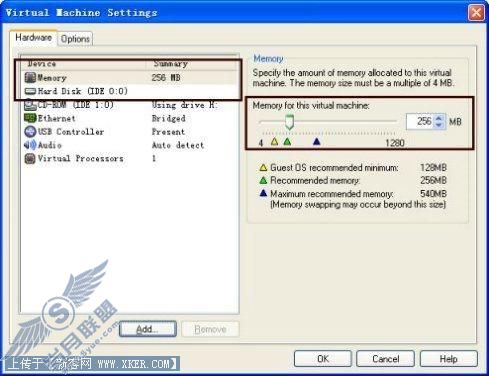Image resolution: width=489 pixels, height=376 pixels.
Task: Click the 'Auto detect' summary value
Action: point(178,145)
